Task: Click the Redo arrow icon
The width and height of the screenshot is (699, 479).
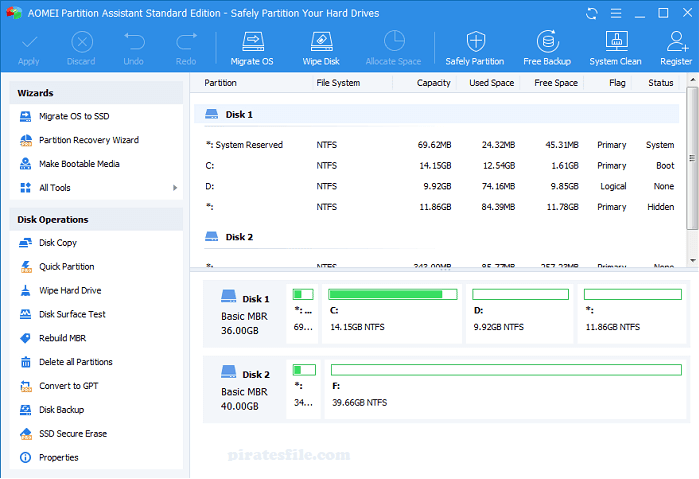Action: click(x=186, y=41)
